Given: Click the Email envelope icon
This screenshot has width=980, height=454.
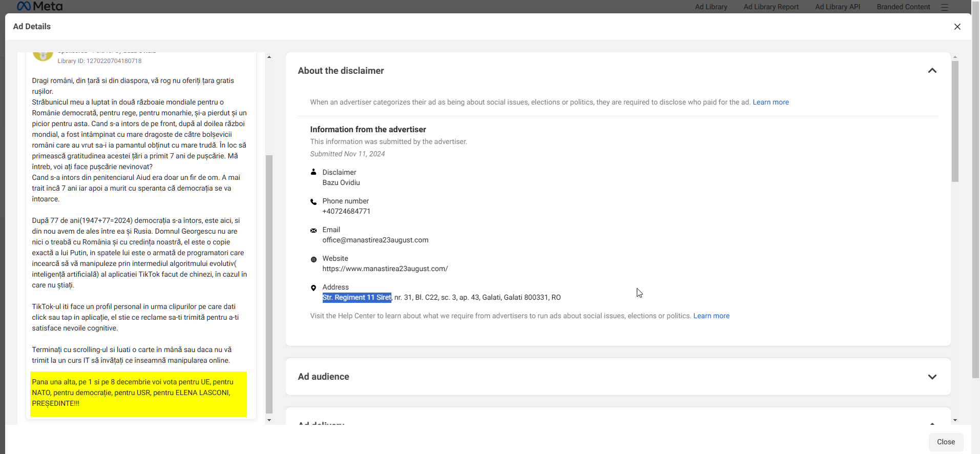Looking at the screenshot, I should (x=314, y=231).
